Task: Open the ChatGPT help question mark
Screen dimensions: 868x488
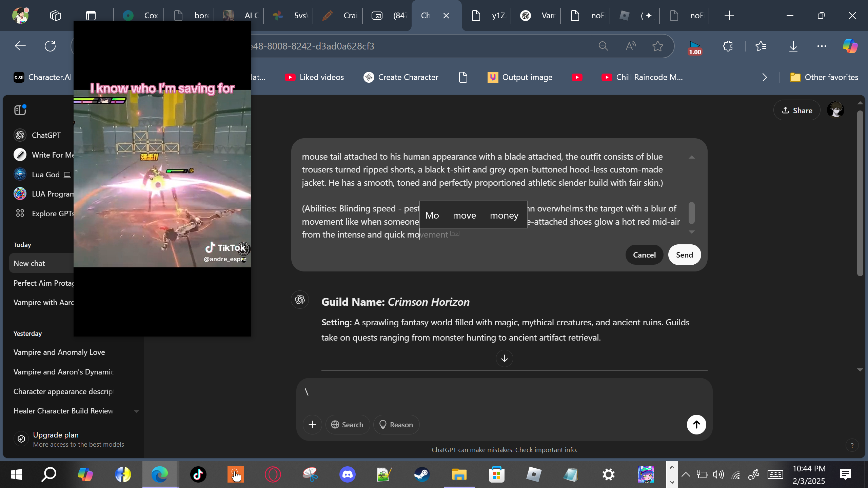Action: (852, 446)
